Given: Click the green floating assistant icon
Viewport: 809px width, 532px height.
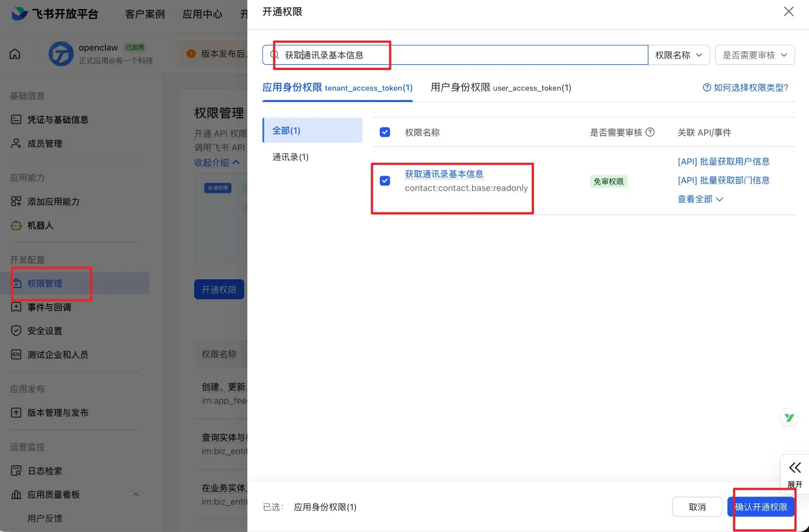Looking at the screenshot, I should [789, 417].
